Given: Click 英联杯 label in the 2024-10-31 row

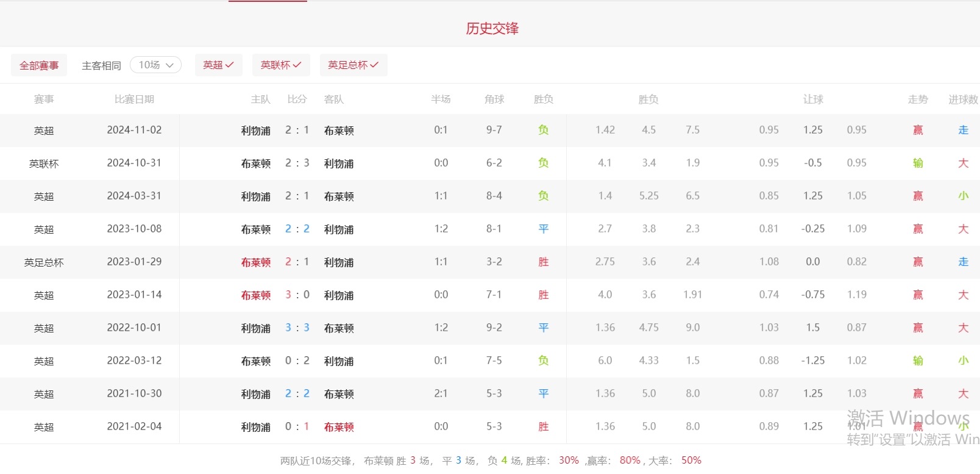Looking at the screenshot, I should click(x=44, y=163).
